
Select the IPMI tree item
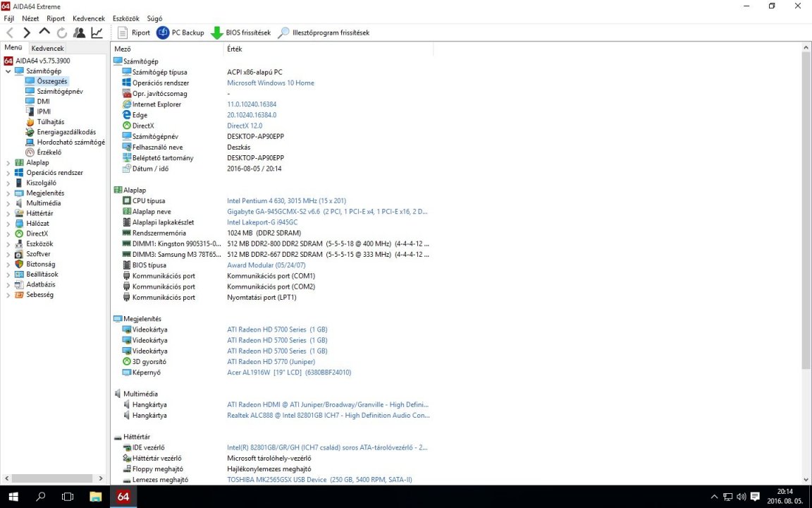pyautogui.click(x=44, y=111)
